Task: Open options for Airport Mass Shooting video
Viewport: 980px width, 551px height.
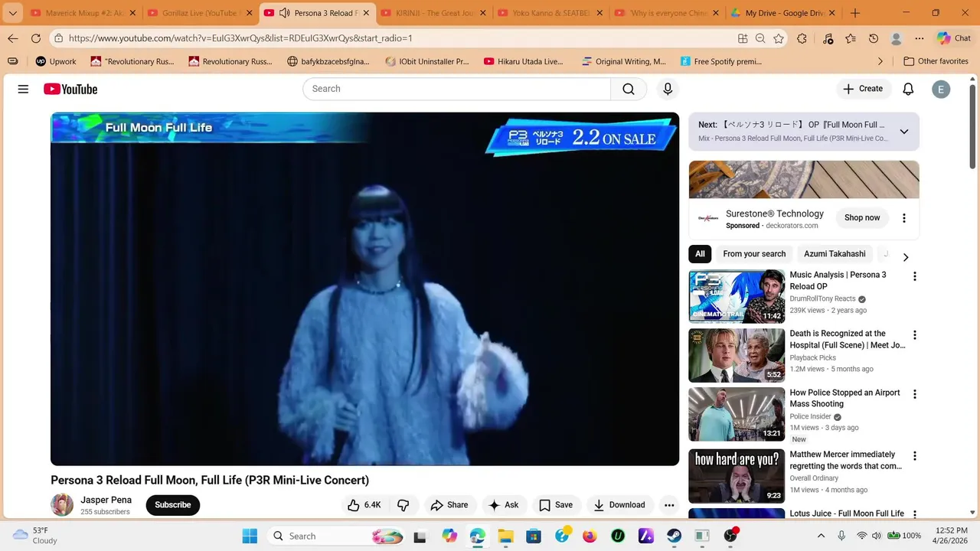Action: (x=914, y=394)
